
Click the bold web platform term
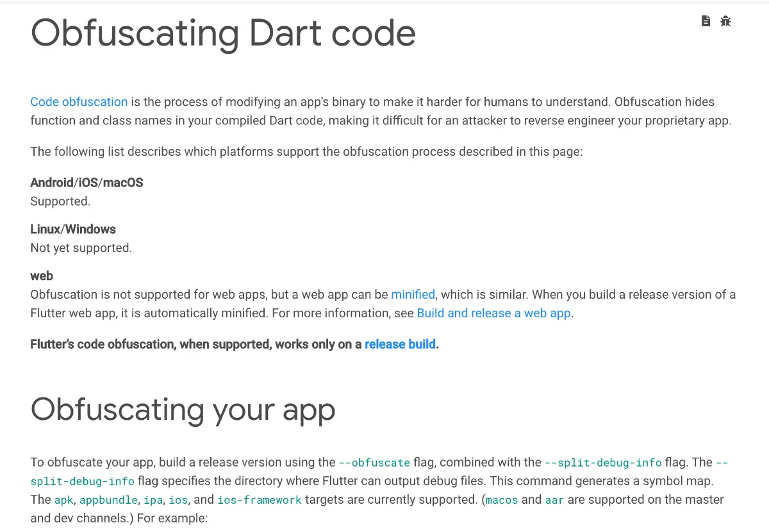[42, 276]
